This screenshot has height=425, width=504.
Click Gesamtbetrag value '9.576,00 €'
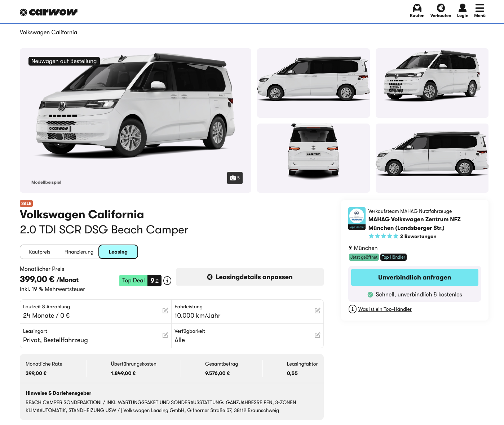point(217,373)
